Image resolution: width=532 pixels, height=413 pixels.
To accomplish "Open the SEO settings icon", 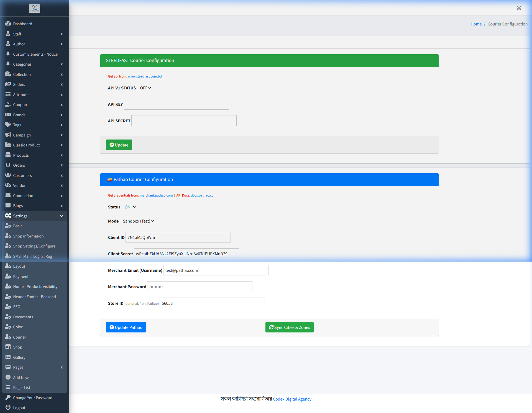I will click(x=8, y=306).
